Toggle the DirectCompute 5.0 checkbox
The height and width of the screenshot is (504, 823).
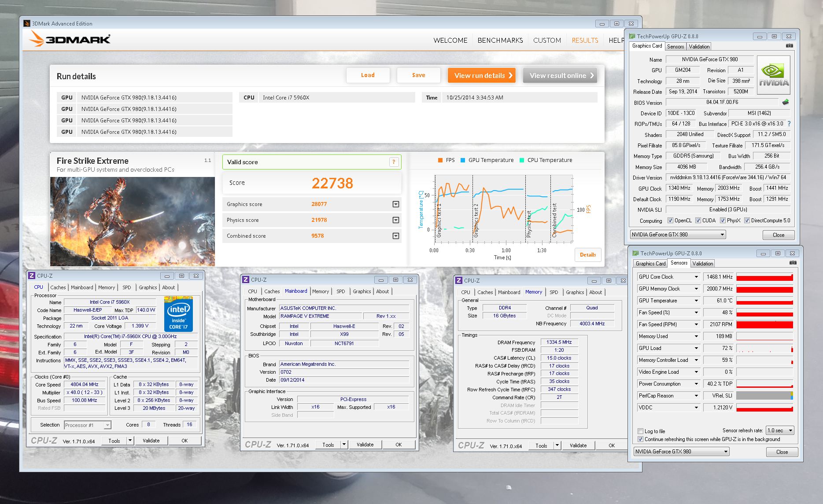coord(747,221)
